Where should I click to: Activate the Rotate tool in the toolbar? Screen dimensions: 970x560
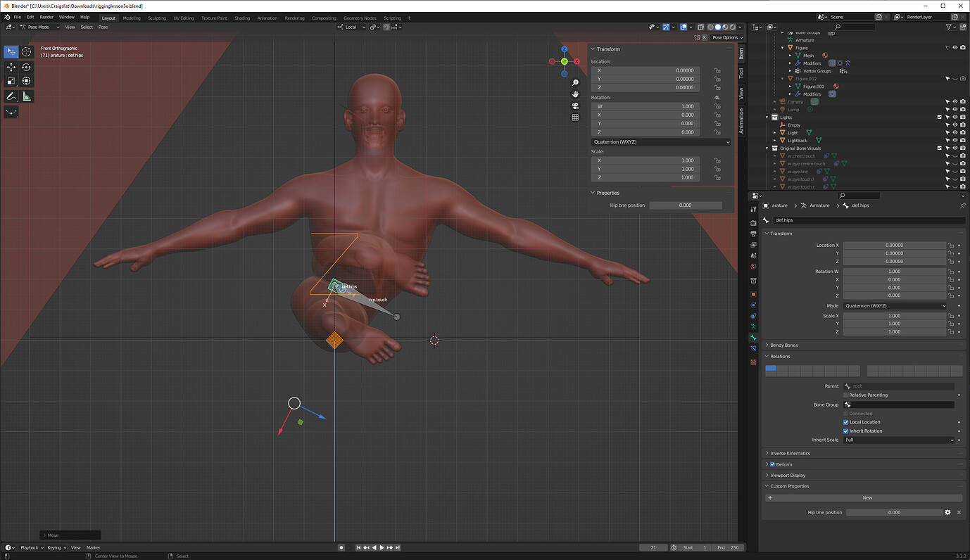tap(27, 68)
